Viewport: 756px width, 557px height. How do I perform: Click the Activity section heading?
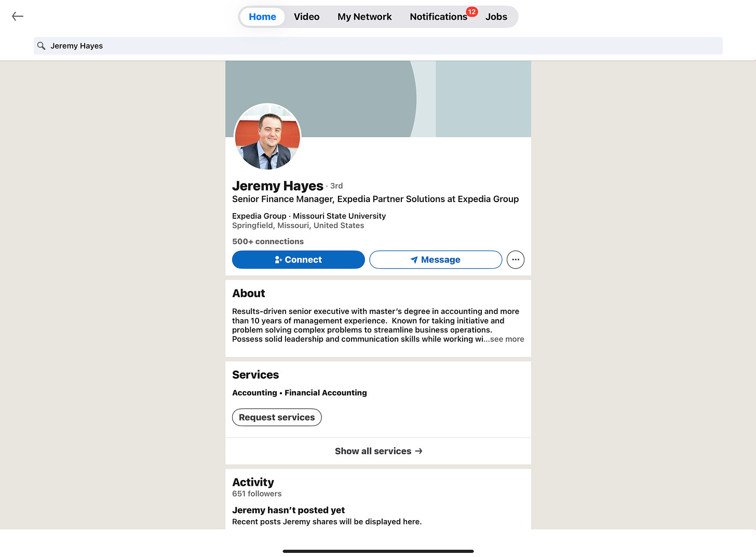click(253, 482)
